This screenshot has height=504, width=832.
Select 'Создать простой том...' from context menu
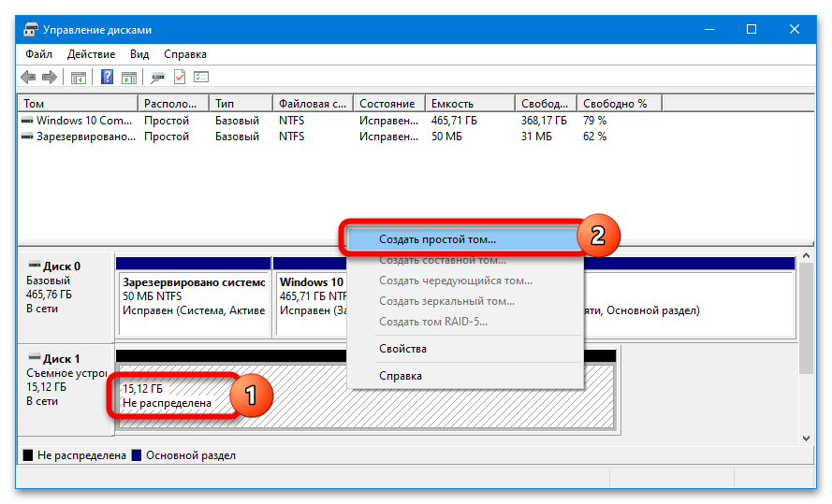pyautogui.click(x=437, y=239)
